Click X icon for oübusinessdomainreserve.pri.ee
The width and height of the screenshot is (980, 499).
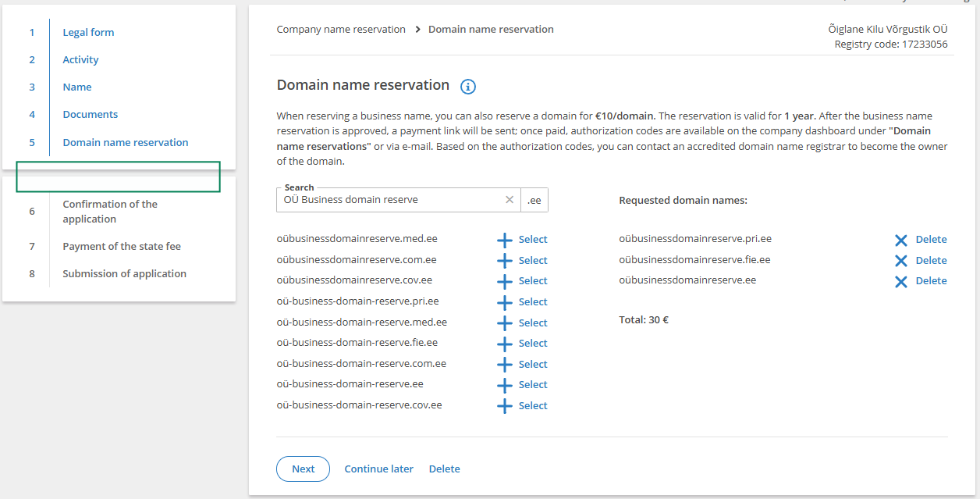[x=901, y=240]
